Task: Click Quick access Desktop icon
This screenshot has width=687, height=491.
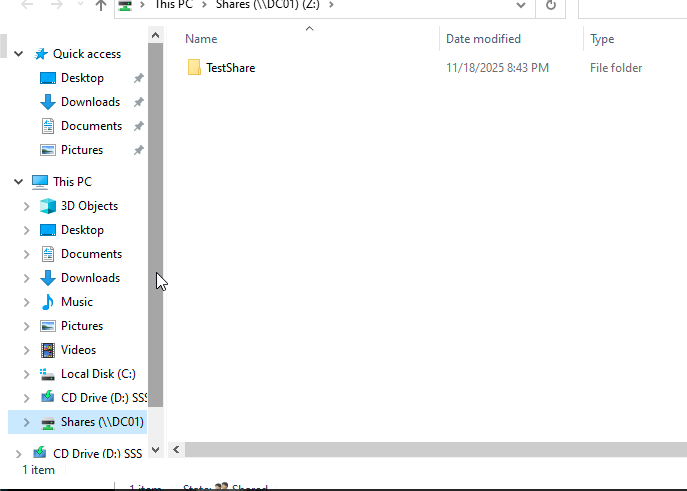Action: (x=48, y=78)
